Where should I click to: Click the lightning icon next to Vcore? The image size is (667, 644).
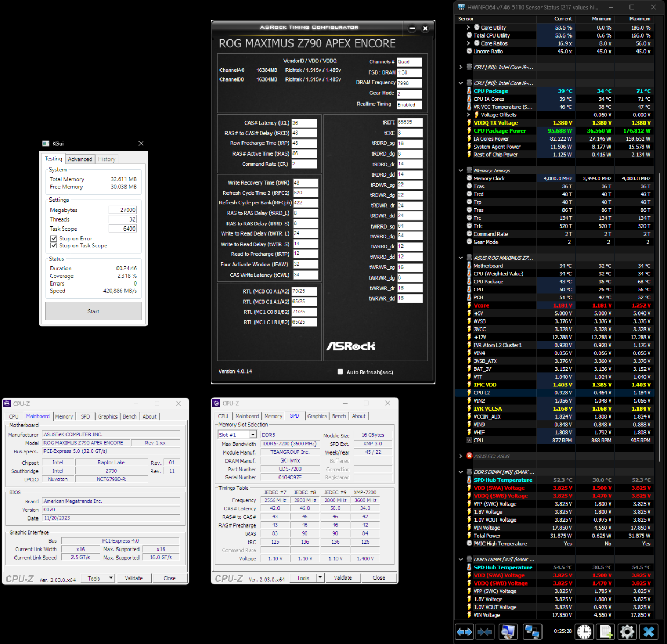click(x=470, y=305)
